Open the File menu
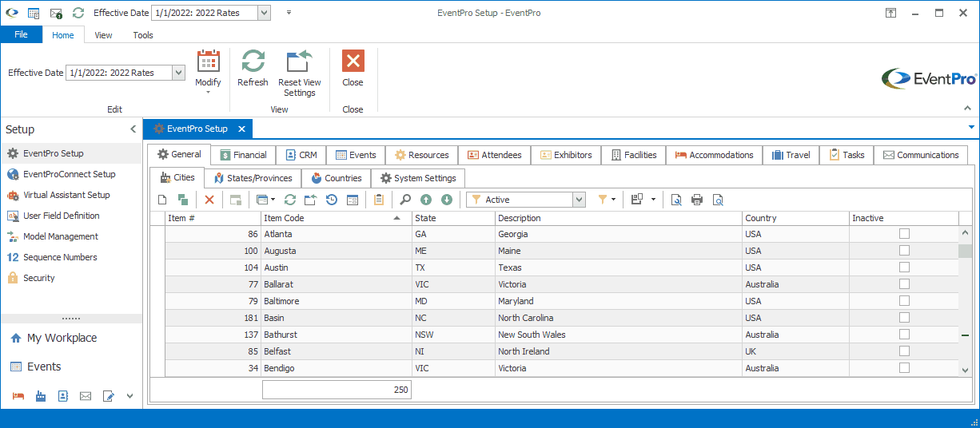The image size is (980, 428). [x=22, y=34]
